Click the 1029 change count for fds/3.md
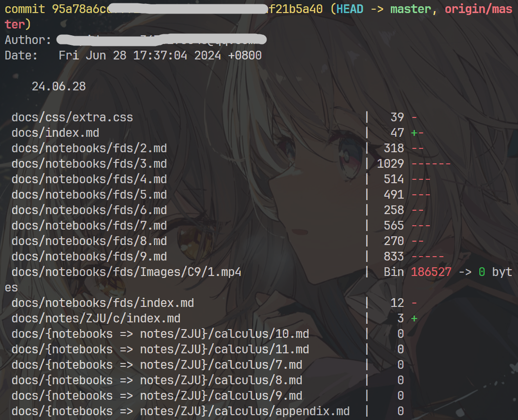Viewport: 518px width, 420px height. pos(390,164)
